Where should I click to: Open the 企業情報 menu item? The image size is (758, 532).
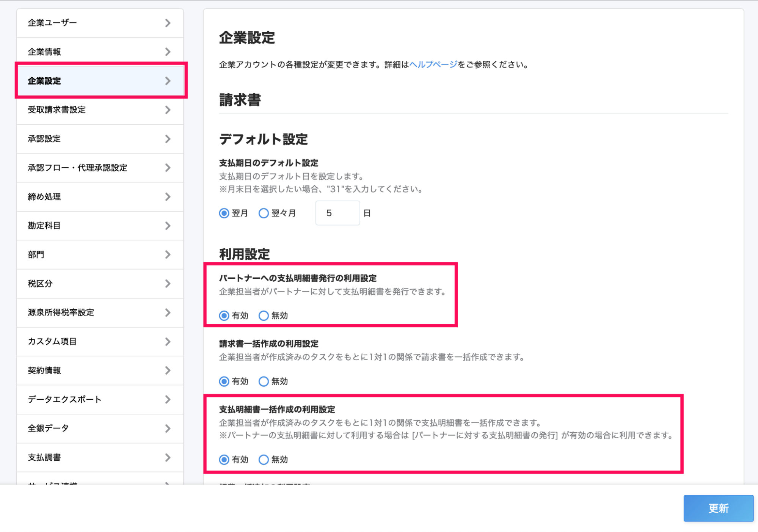point(100,52)
